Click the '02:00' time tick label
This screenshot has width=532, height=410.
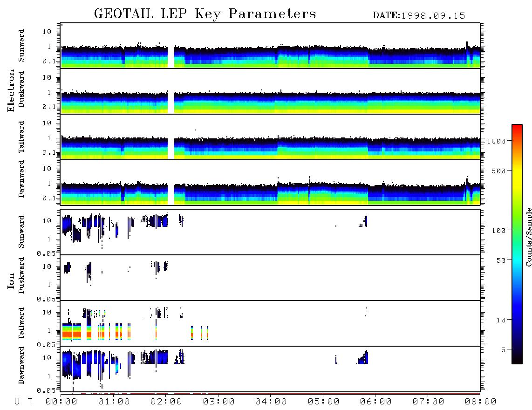coord(166,402)
